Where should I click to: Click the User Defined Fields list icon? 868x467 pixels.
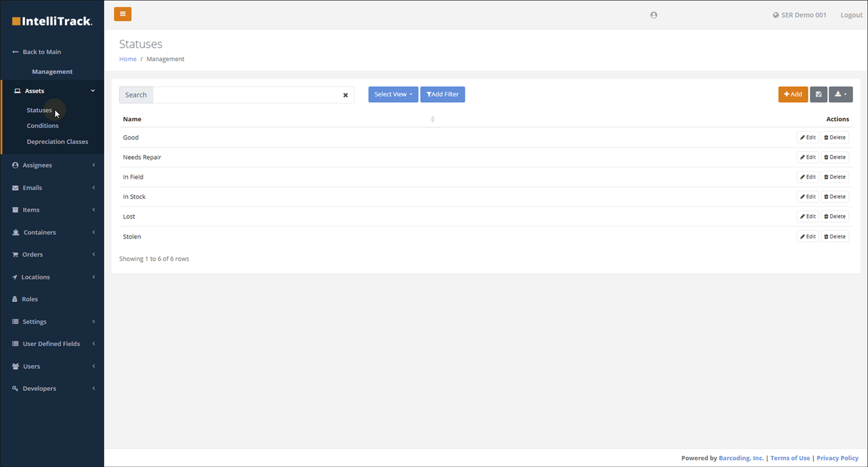coord(15,344)
